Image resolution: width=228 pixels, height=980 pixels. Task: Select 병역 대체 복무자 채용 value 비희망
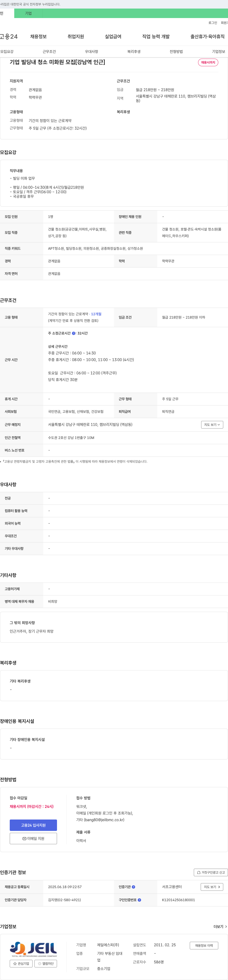point(52,602)
